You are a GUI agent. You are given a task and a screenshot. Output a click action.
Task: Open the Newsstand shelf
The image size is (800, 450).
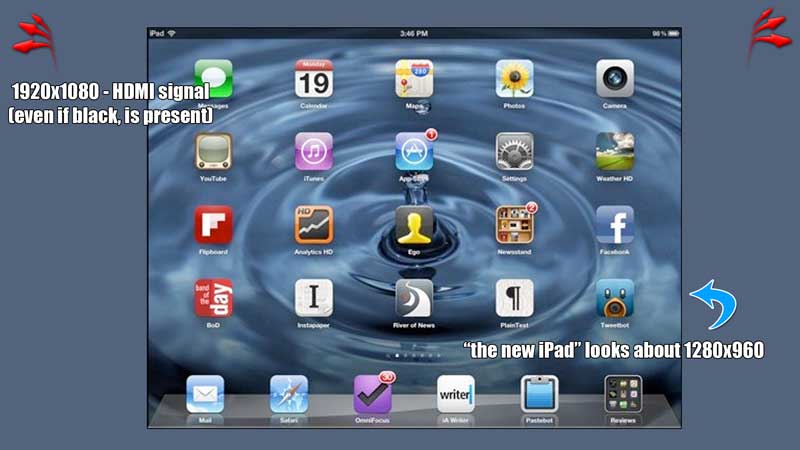514,225
